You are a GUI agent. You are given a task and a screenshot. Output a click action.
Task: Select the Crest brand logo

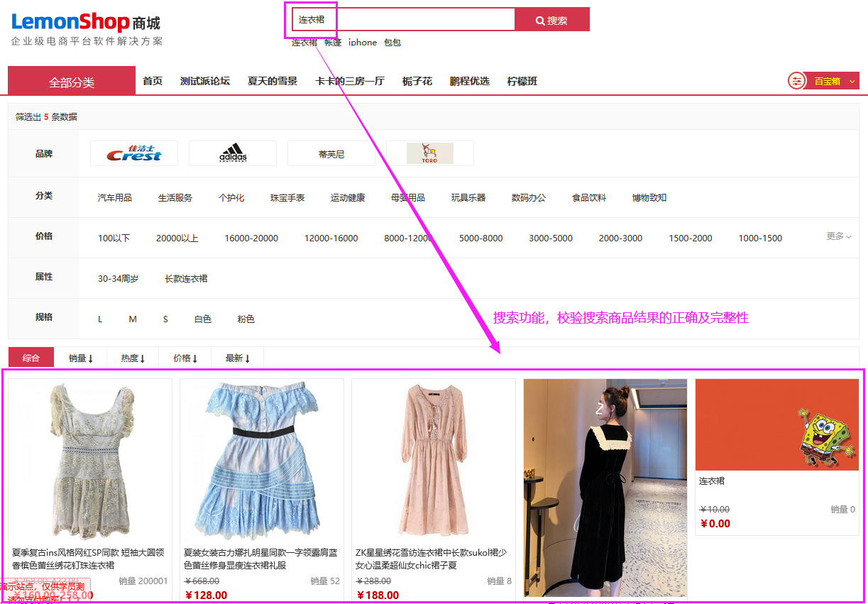[133, 153]
